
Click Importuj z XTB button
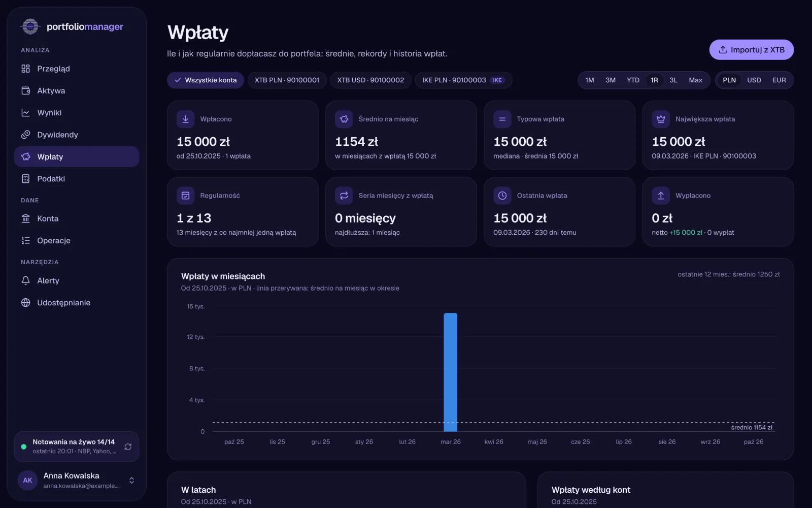tap(751, 50)
